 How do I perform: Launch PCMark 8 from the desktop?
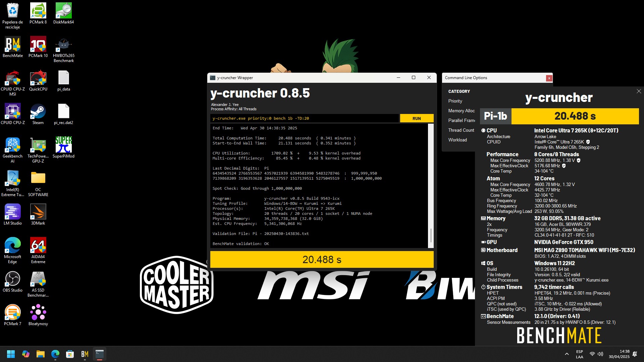38,13
